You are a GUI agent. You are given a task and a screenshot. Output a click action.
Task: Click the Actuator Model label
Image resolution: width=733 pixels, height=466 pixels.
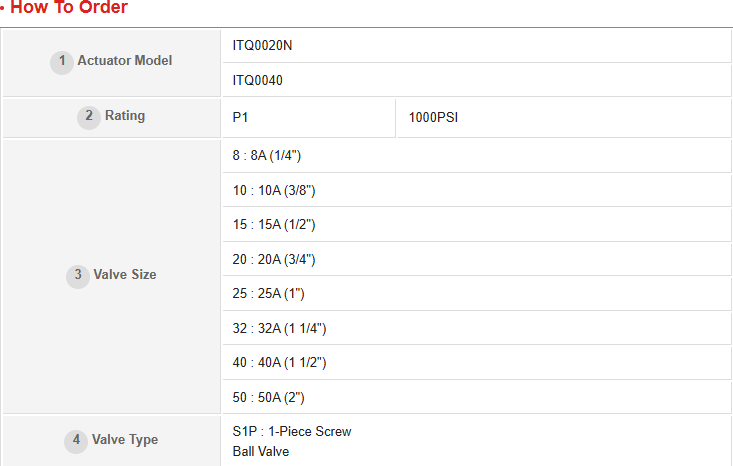click(x=125, y=61)
